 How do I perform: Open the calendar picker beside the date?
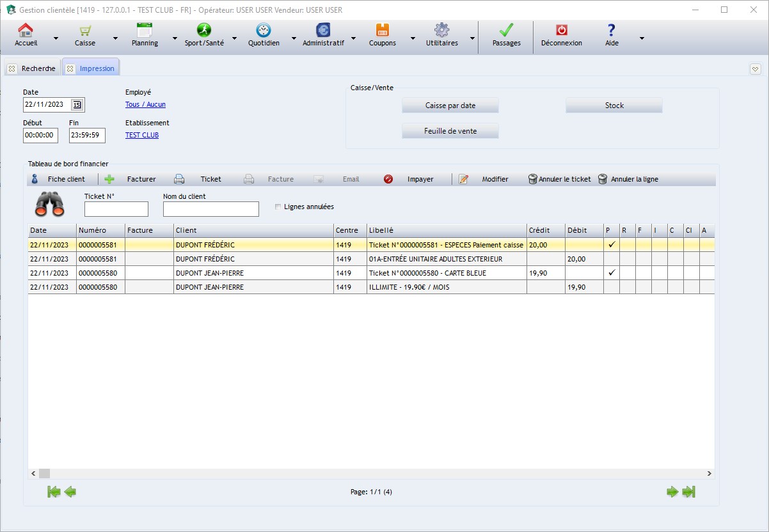(77, 105)
